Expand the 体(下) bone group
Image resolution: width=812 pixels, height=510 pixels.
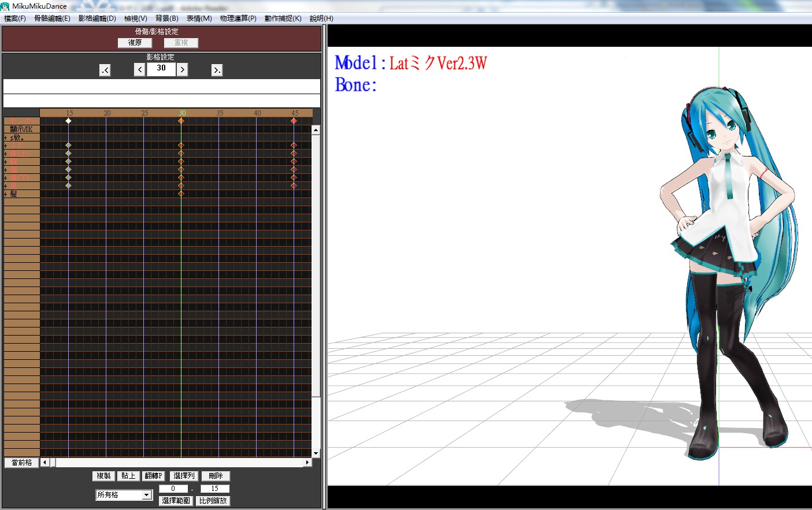6,178
